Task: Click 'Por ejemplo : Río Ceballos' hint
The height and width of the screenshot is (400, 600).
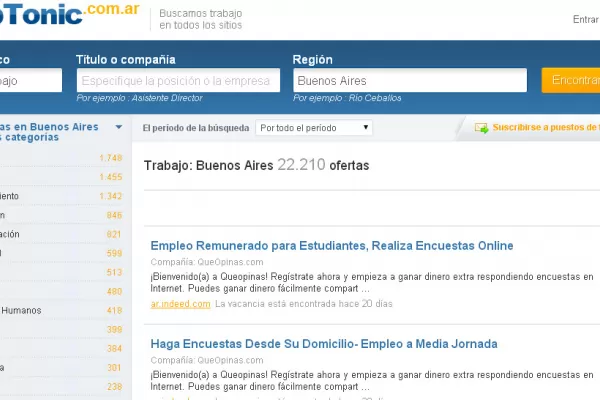Action: [347, 98]
